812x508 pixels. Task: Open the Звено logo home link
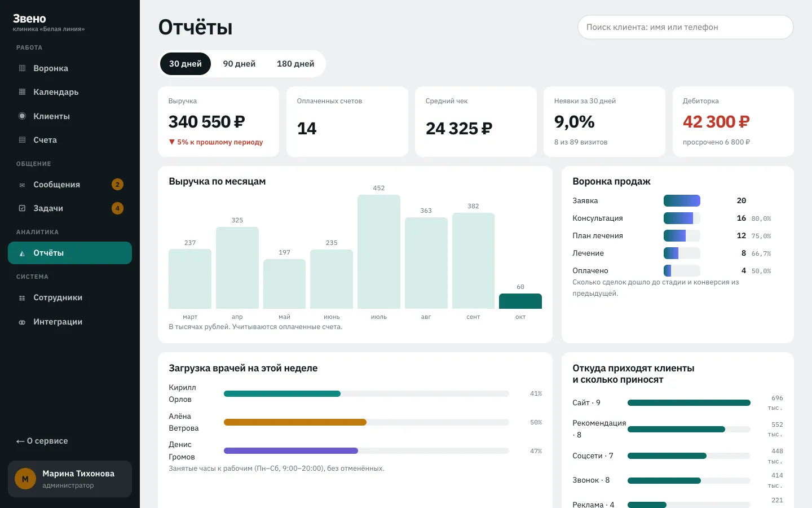29,19
